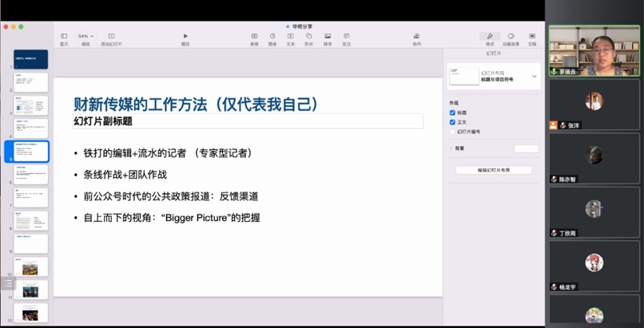The width and height of the screenshot is (644, 328).
Task: Click 罗瑞垚 speaker video tile
Action: (594, 51)
